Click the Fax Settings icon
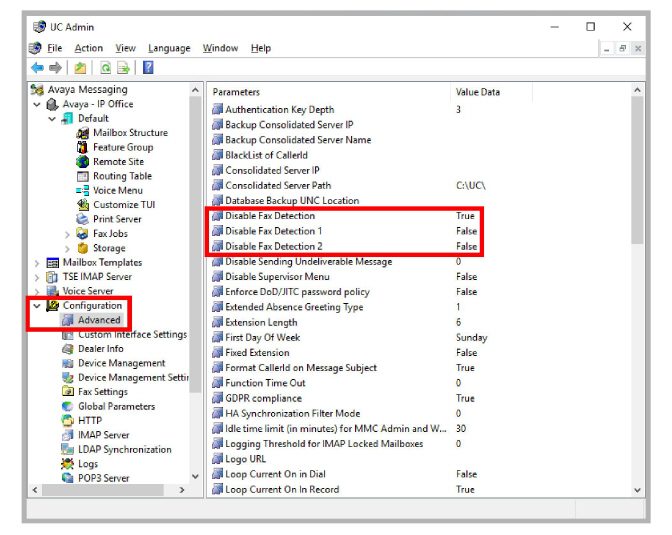Image resolution: width=672 pixels, height=535 pixels. coord(67,392)
